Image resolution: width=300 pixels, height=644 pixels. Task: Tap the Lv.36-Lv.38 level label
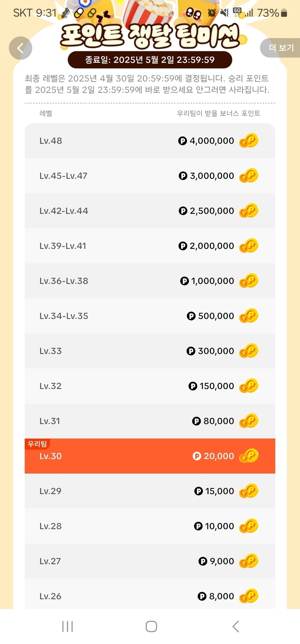(64, 281)
